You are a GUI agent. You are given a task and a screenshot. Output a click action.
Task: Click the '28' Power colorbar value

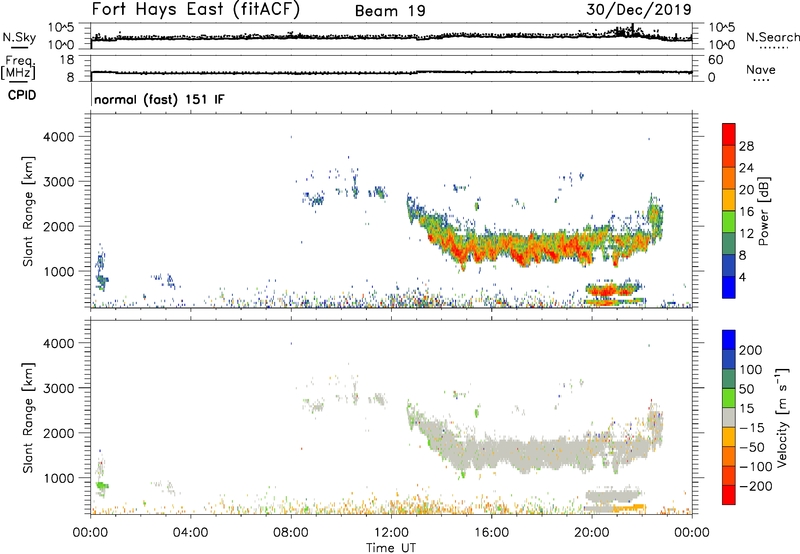point(746,146)
